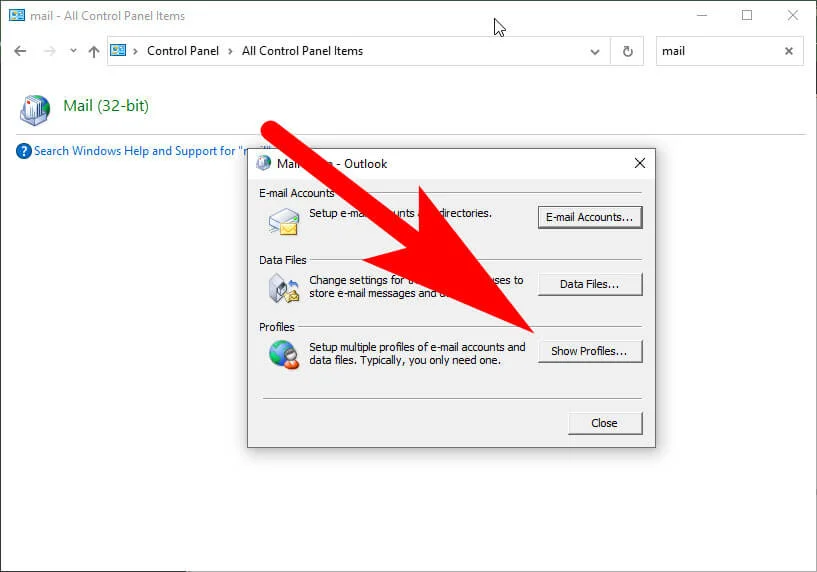
Task: Click the Mail Setup dialog title icon
Action: [264, 163]
